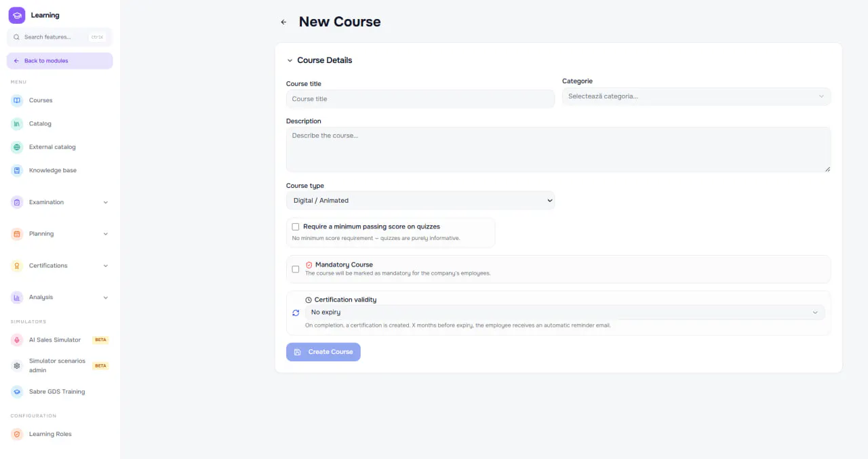868x459 pixels.
Task: Click the Learning module title text
Action: click(x=45, y=15)
